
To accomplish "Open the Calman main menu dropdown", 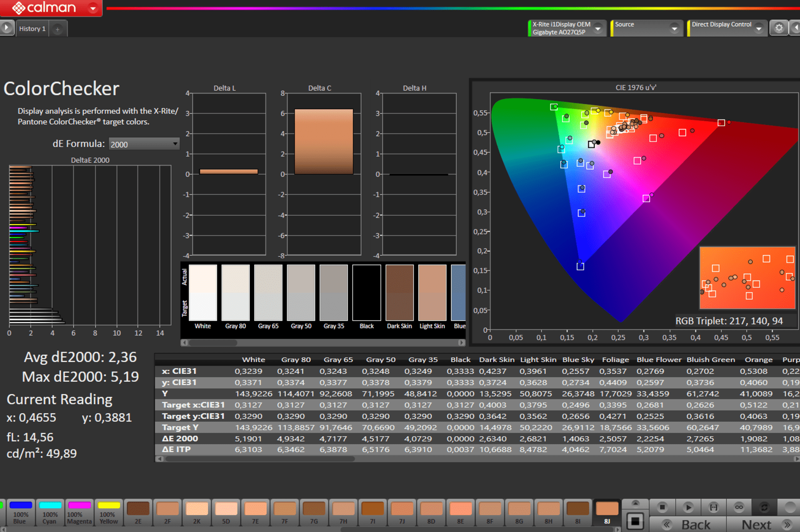I will coord(93,8).
